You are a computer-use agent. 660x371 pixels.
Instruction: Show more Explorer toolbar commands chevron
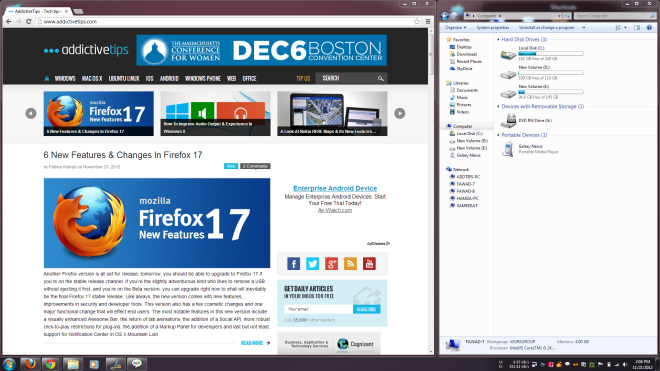tap(583, 28)
